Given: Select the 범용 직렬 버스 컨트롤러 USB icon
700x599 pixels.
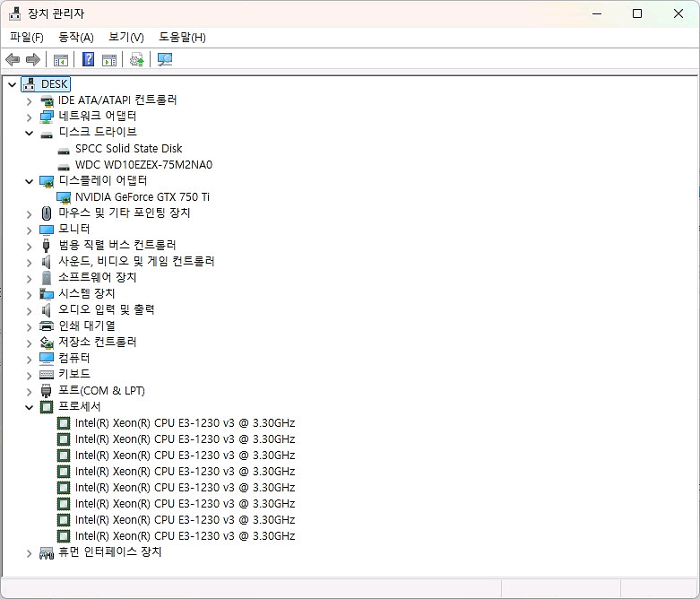Looking at the screenshot, I should click(46, 245).
